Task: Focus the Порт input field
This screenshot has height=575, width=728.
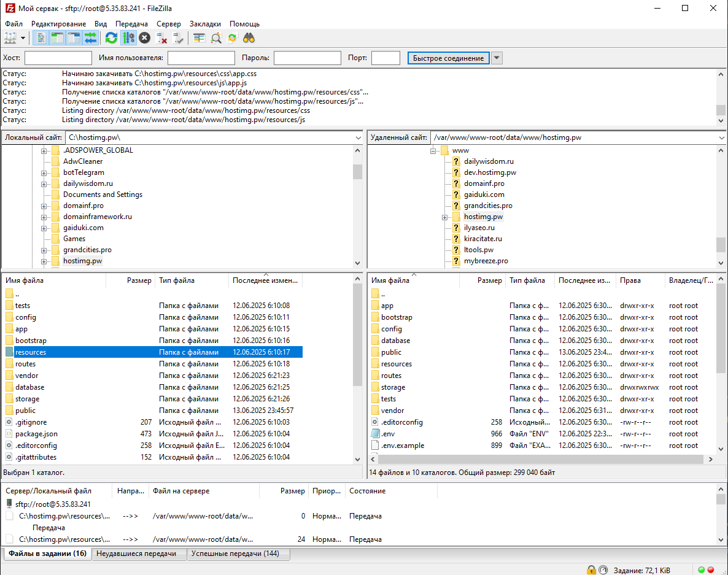Action: 386,58
